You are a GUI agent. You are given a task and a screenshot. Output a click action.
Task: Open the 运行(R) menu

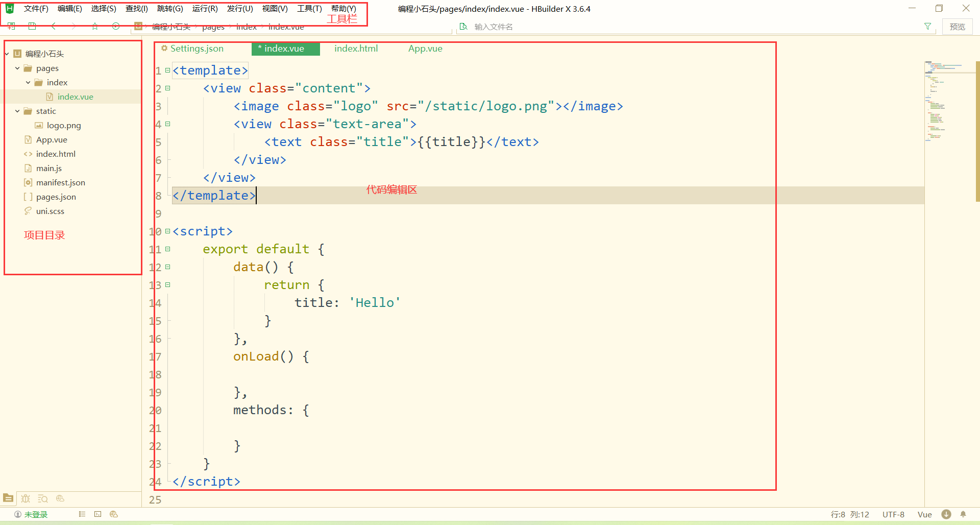(205, 9)
